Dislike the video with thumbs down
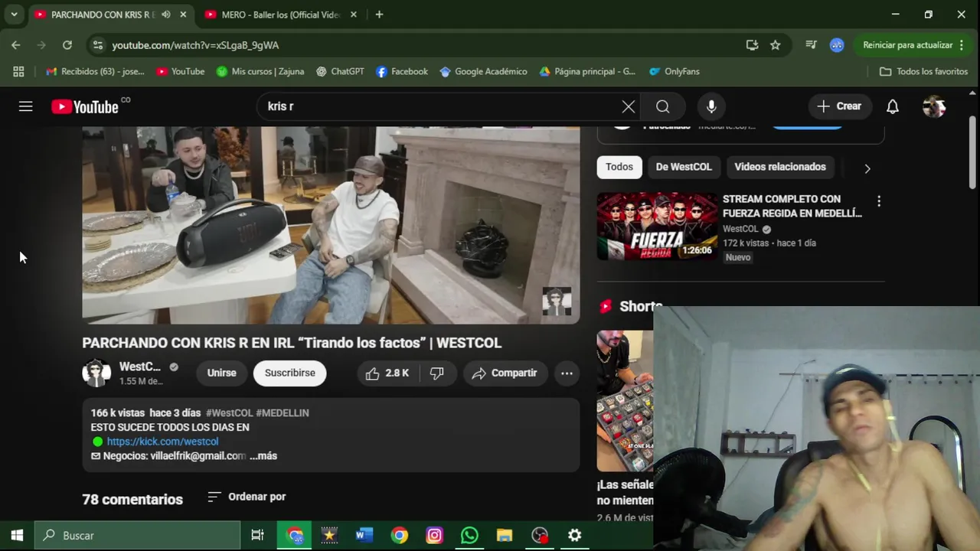Image resolution: width=980 pixels, height=551 pixels. [x=437, y=373]
